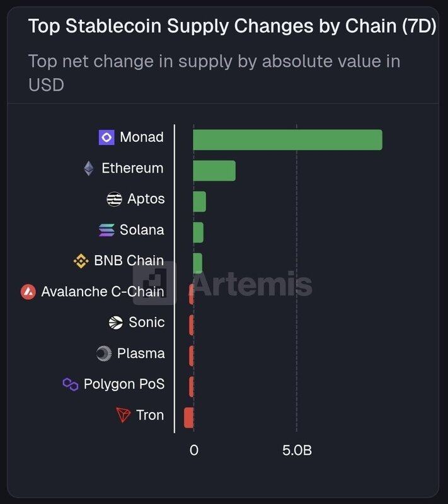This screenshot has width=448, height=504.
Task: Click the Monad chain logo icon
Action: click(x=106, y=137)
